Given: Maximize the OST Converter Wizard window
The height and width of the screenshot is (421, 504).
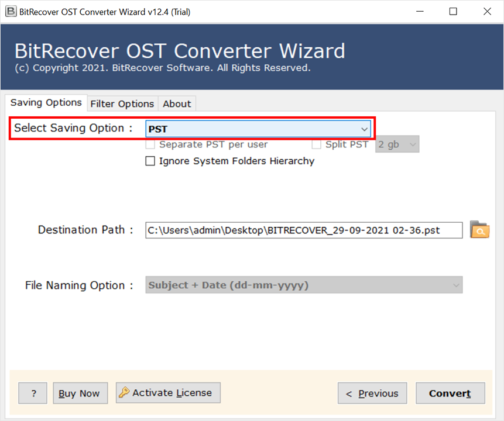Looking at the screenshot, I should (453, 11).
